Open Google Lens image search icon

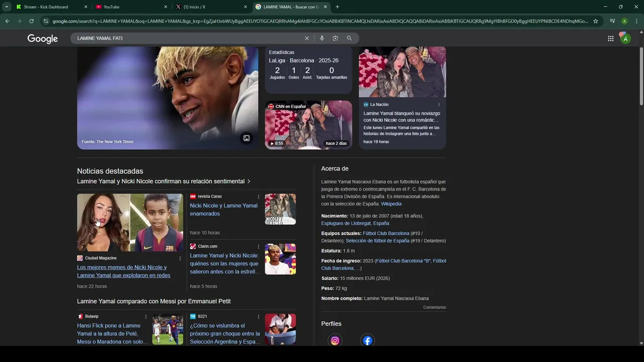point(336,38)
